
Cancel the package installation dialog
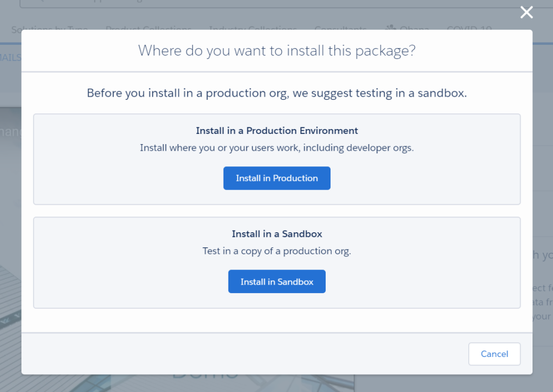click(495, 354)
